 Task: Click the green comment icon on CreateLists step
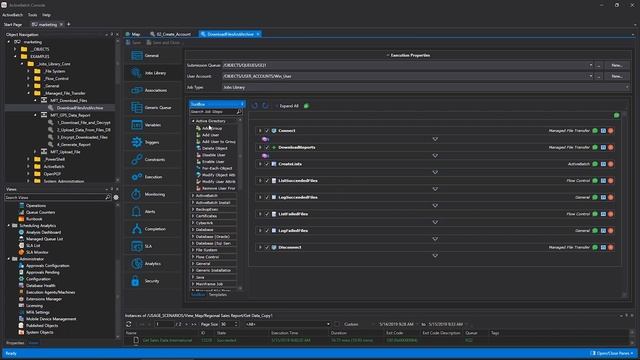[596, 164]
